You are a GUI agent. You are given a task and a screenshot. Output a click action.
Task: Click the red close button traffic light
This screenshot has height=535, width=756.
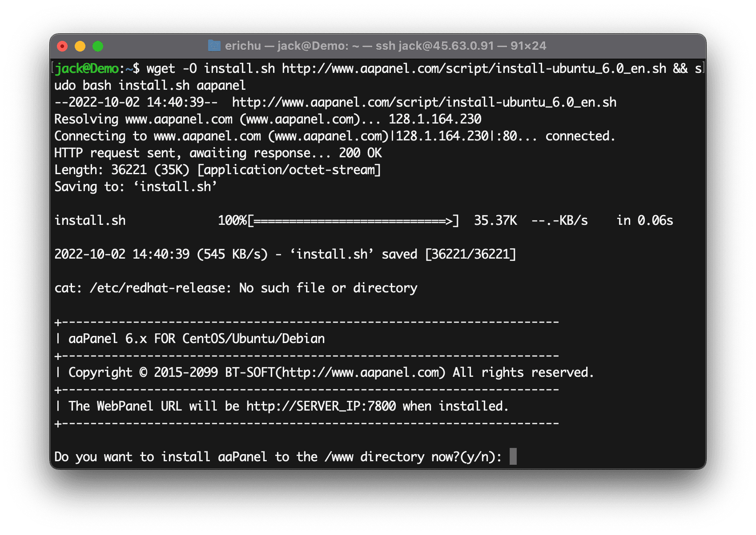(62, 45)
